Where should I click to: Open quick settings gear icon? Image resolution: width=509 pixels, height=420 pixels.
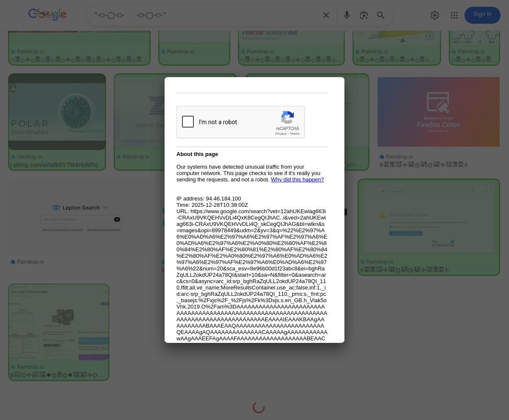pos(435,16)
